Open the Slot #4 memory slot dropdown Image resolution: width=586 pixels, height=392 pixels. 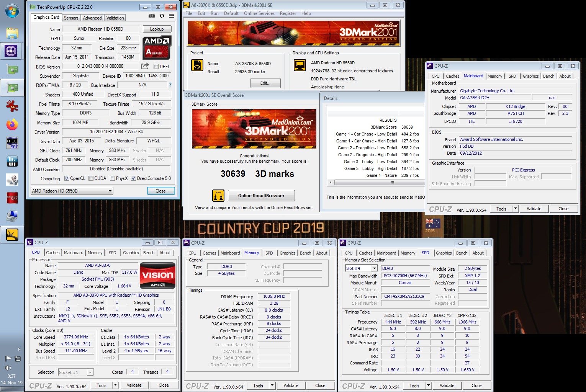[361, 268]
